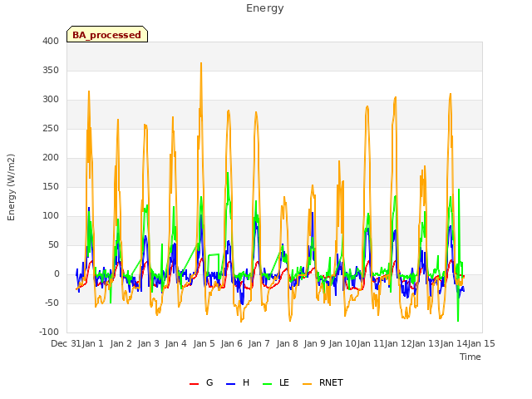532x399 pixels.
Task: Toggle the LE series in the legend
Action: pyautogui.click(x=276, y=382)
